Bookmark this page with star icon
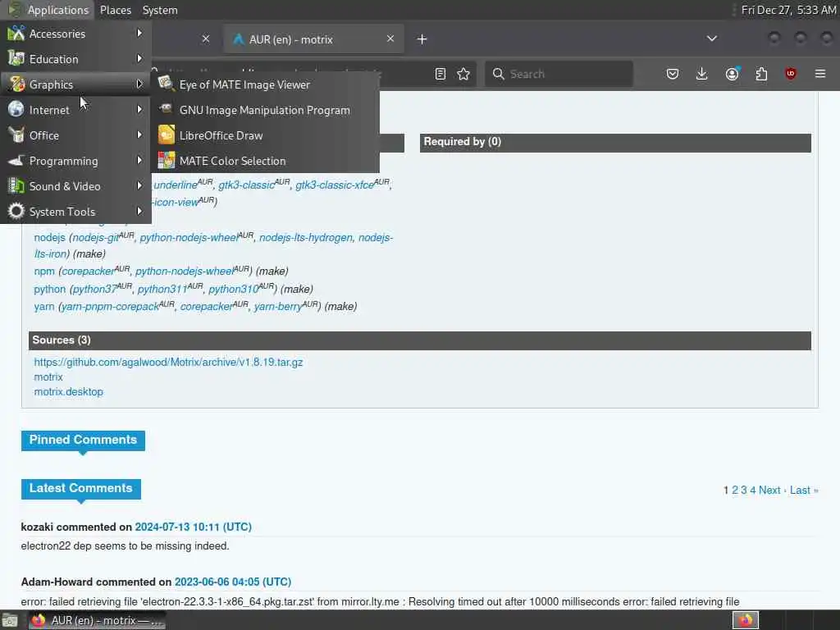This screenshot has width=840, height=630. click(463, 74)
